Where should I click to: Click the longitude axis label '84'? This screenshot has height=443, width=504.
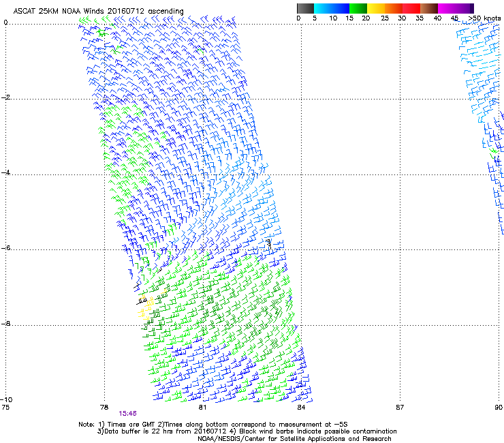click(301, 408)
